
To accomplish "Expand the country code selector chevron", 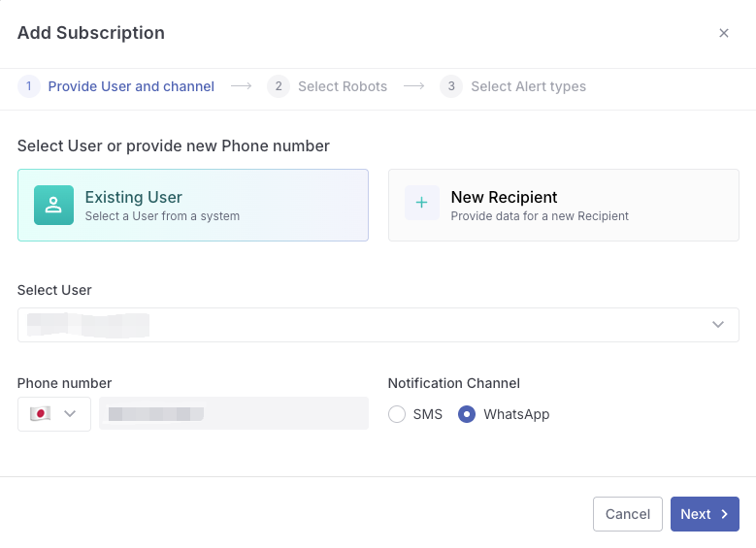I will (x=70, y=414).
